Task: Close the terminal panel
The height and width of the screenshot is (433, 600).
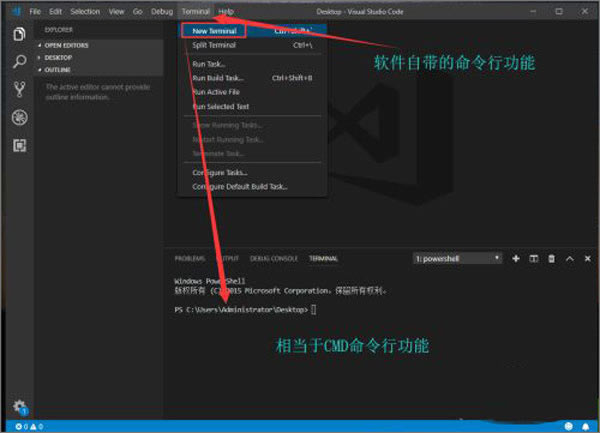Action: tap(588, 259)
